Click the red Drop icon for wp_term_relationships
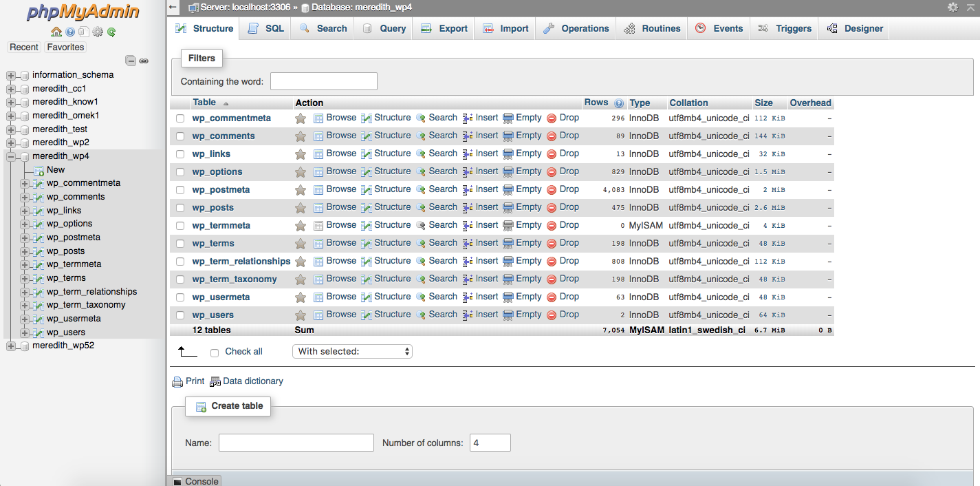Screen dimensions: 980x486 coord(552,262)
